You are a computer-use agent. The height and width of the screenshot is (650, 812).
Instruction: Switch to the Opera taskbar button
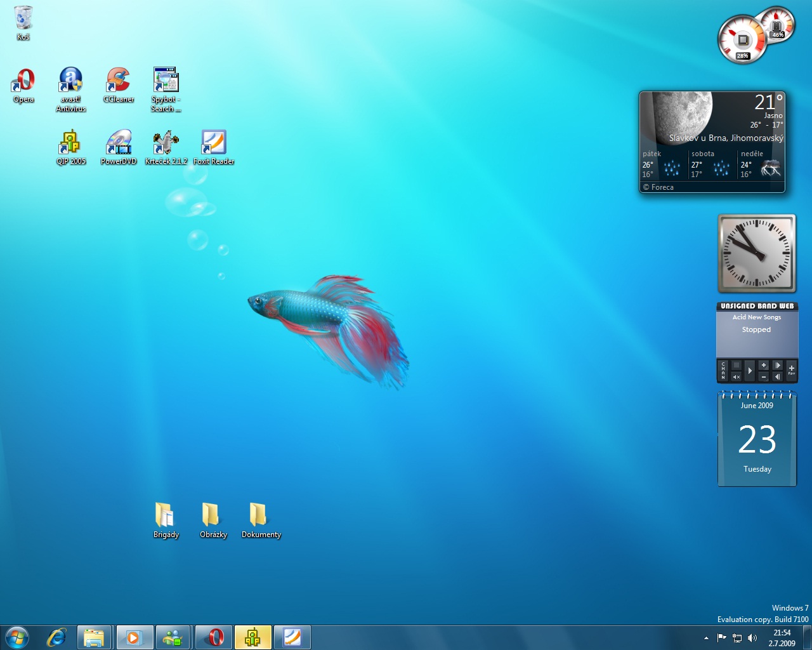[x=214, y=637]
